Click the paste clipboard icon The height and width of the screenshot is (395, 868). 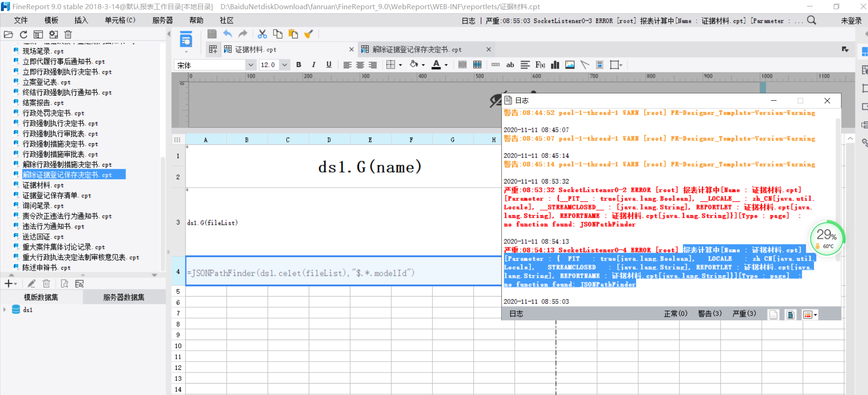[x=293, y=34]
